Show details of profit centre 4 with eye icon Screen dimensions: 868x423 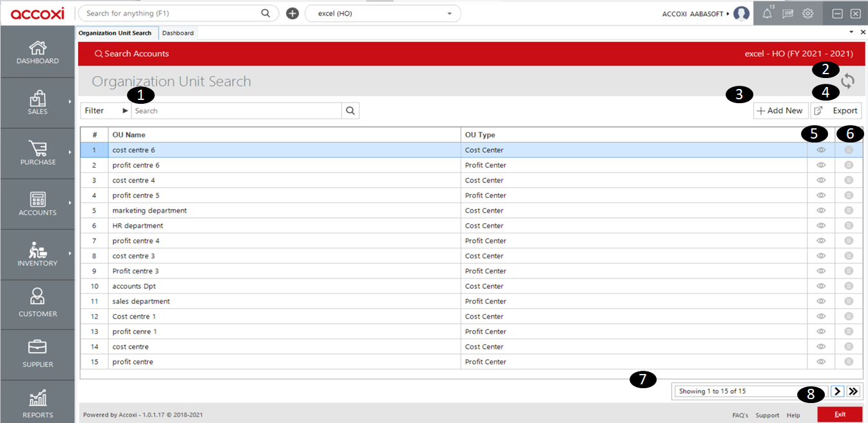820,241
